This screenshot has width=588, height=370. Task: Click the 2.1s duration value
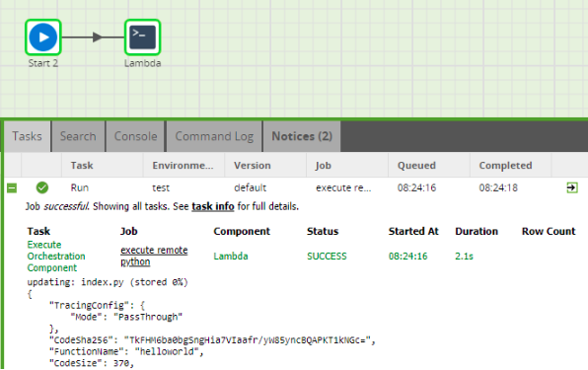click(x=464, y=256)
